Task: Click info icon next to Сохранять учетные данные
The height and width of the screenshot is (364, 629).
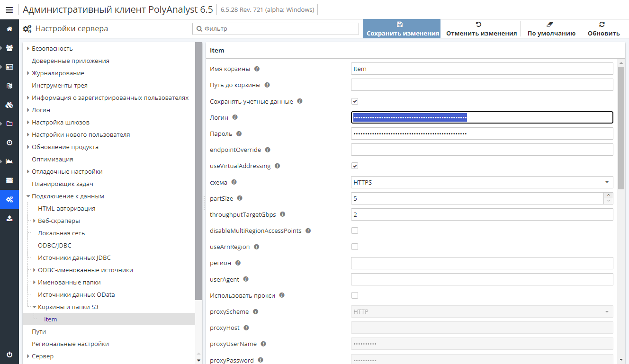Action: coord(299,101)
